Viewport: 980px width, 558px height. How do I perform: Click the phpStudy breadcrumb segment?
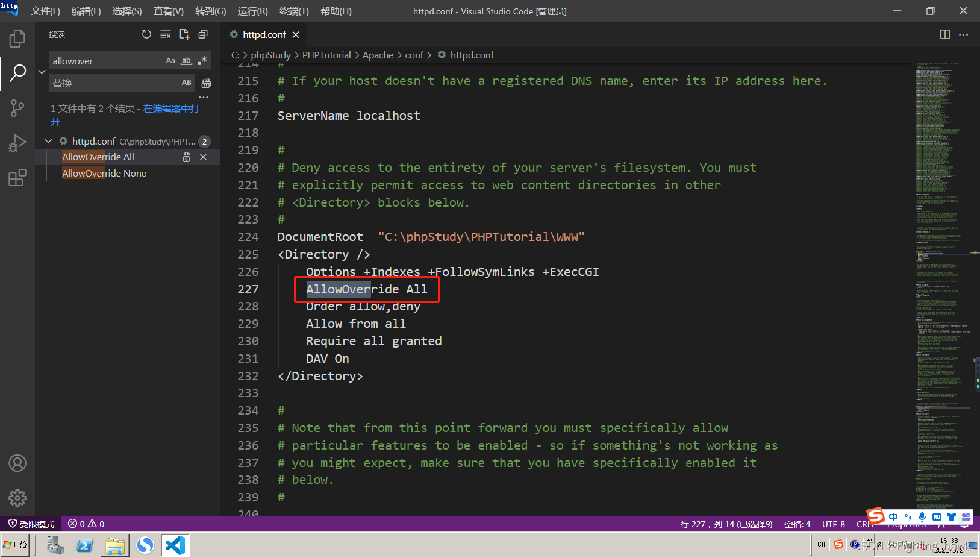click(270, 55)
